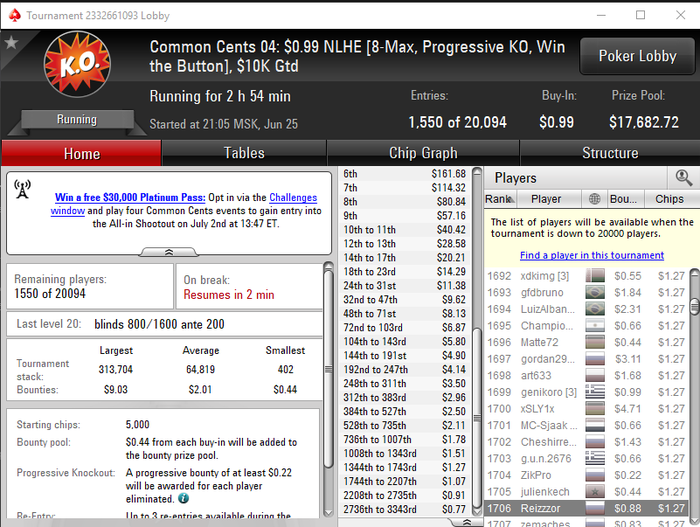Click Resumes in 2 min break text
The width and height of the screenshot is (700, 527).
(x=229, y=295)
